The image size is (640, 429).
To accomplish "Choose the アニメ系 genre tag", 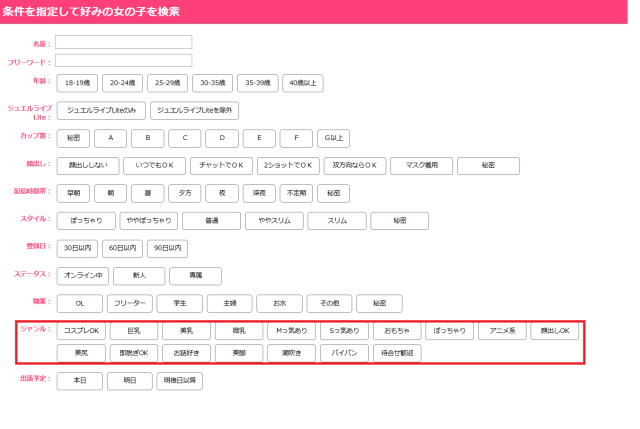I will 502,330.
